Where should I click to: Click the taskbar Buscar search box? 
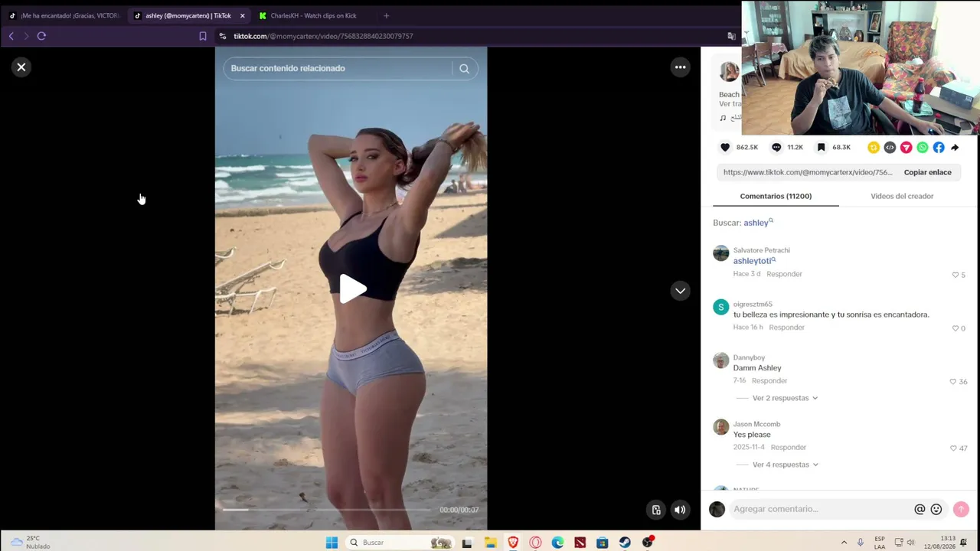tap(400, 543)
